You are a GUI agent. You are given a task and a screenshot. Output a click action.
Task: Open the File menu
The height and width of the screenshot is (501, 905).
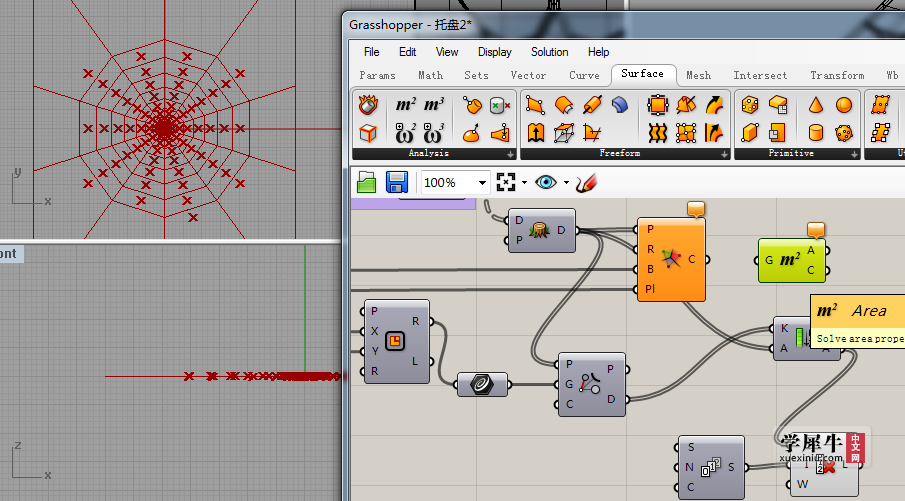coord(372,52)
